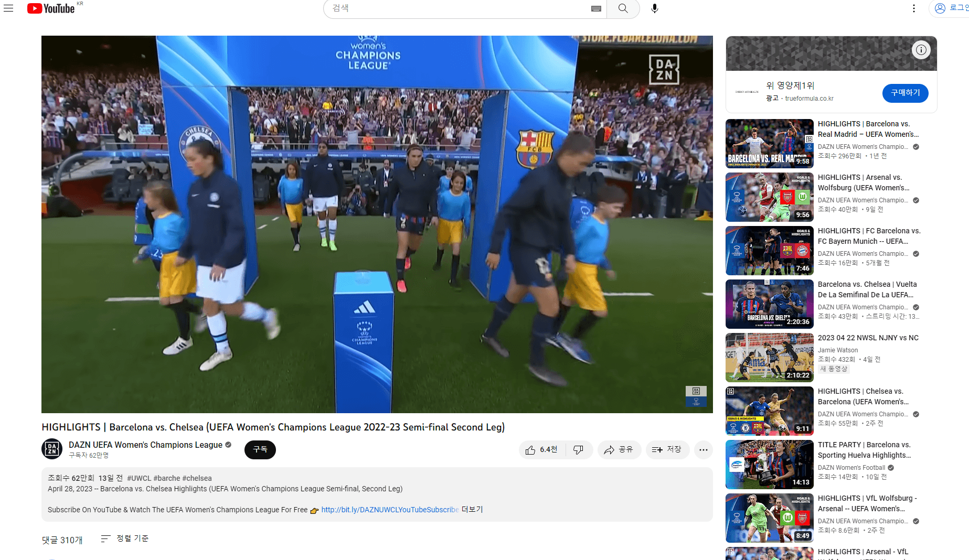Start voice search with microphone
The width and height of the screenshot is (969, 560).
(655, 8)
